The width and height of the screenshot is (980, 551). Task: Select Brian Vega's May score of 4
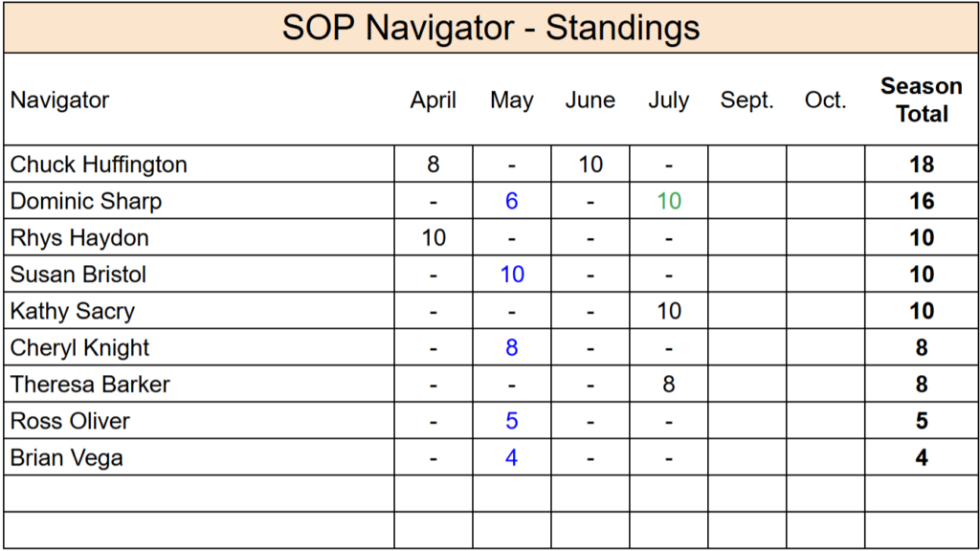(512, 458)
